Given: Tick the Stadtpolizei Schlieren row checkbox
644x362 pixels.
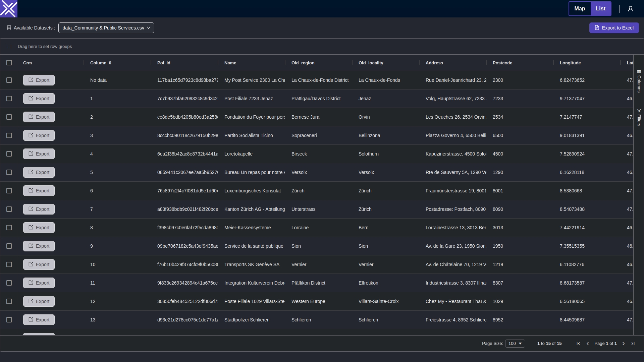Looking at the screenshot, I should (9, 320).
